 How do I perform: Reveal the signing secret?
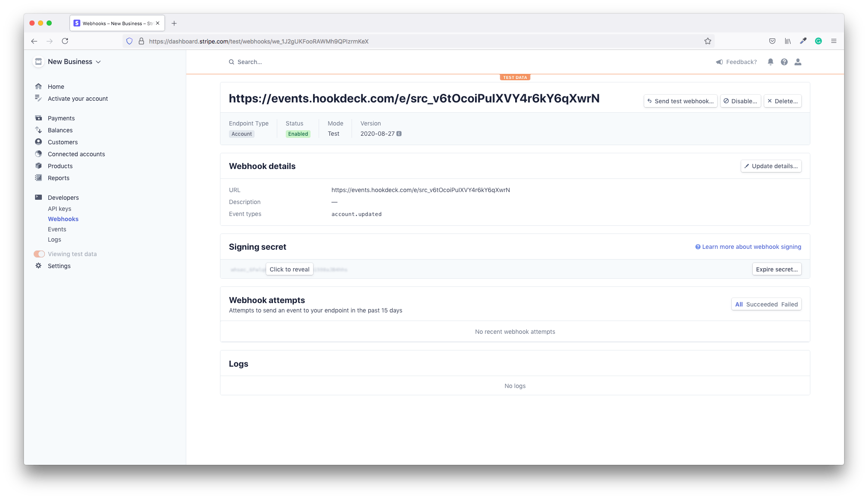289,269
